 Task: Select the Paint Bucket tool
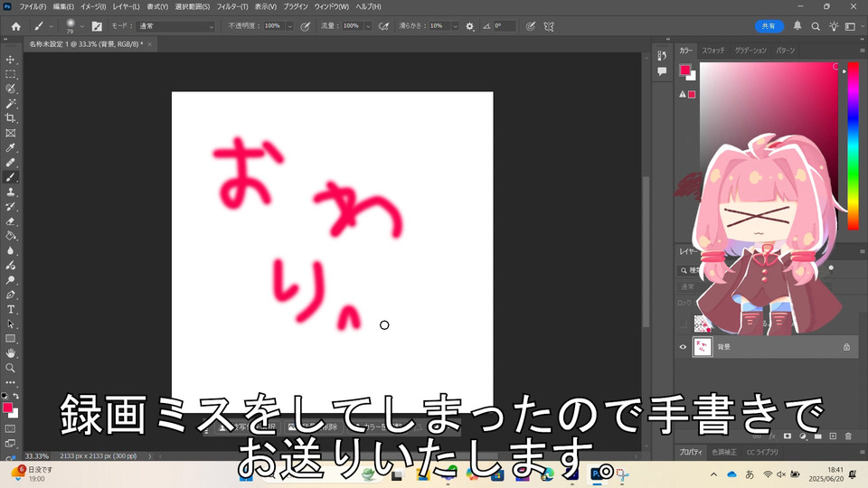11,236
